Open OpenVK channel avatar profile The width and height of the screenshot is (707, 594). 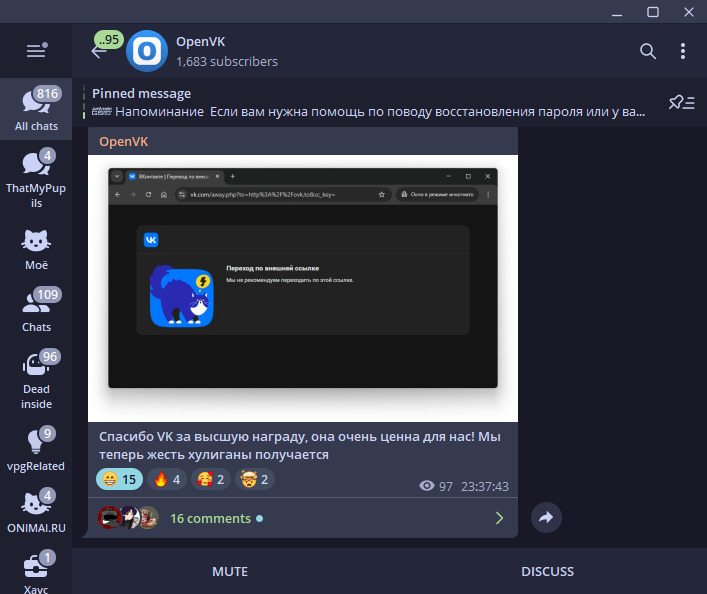pos(148,51)
